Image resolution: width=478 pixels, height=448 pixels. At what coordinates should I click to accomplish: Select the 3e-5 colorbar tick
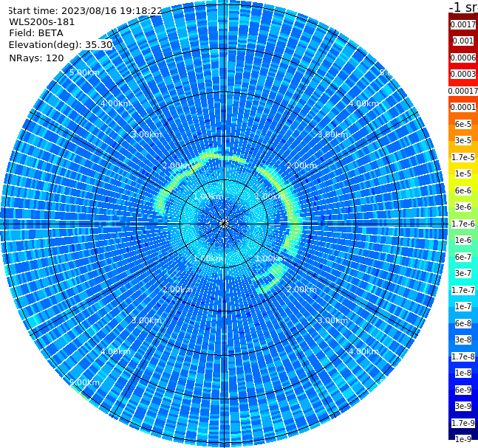(x=463, y=140)
